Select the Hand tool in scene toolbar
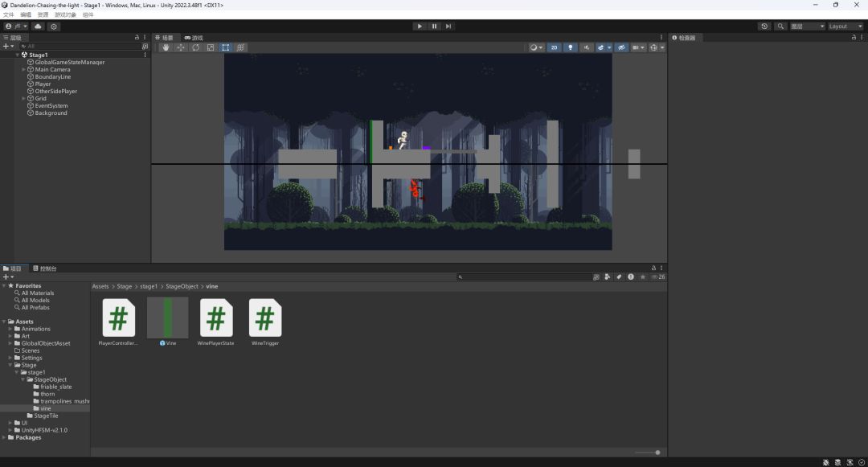 [166, 47]
